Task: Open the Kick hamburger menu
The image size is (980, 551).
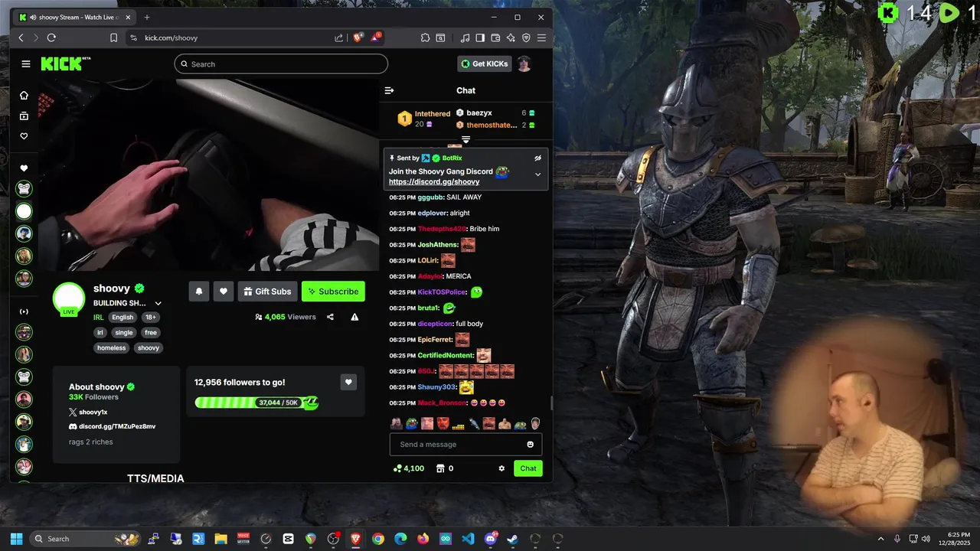Action: (25, 64)
